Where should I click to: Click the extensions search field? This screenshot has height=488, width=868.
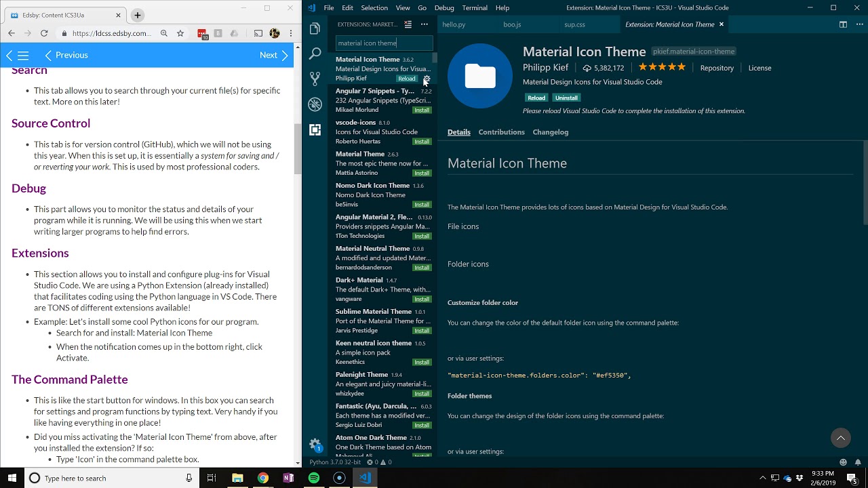coord(384,43)
